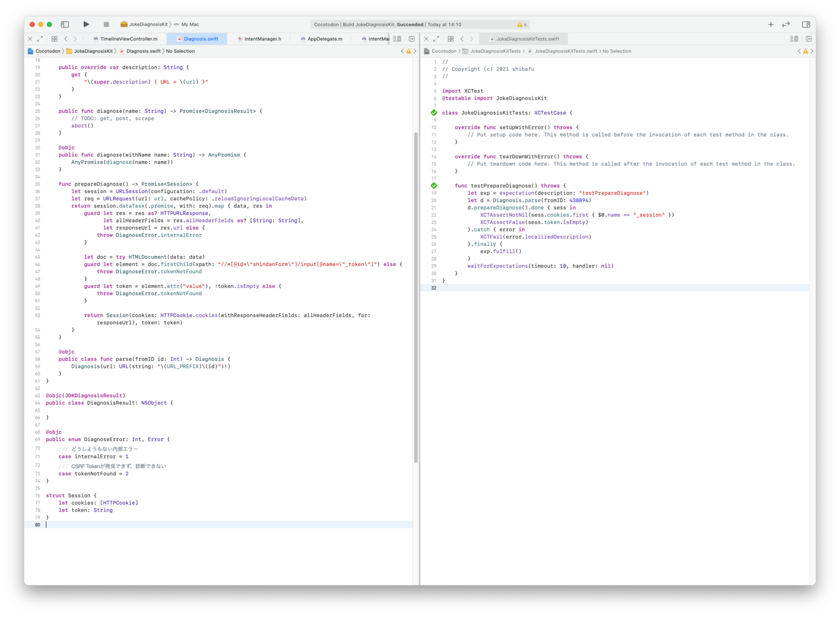Click the yellow warning count in the status bar

click(x=522, y=25)
